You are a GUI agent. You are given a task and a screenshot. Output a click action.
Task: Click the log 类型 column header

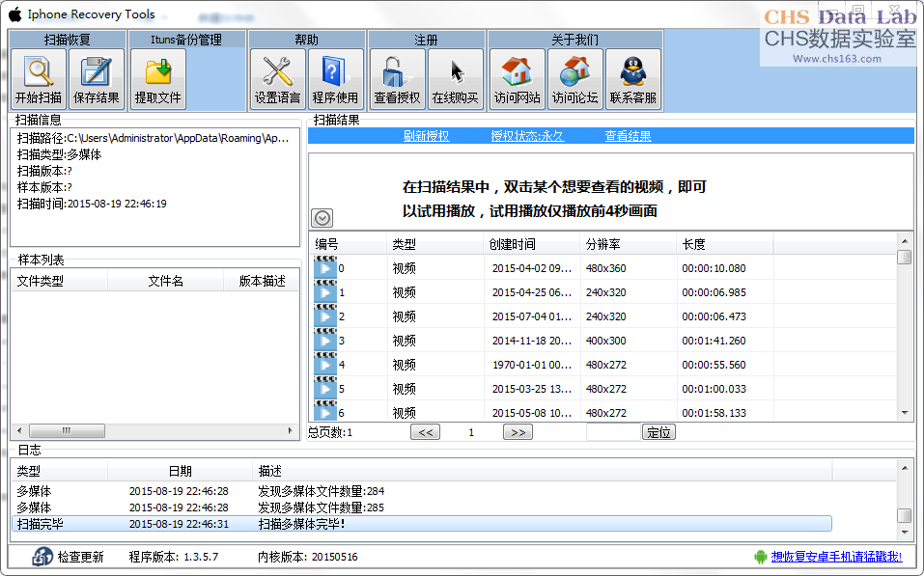click(60, 471)
